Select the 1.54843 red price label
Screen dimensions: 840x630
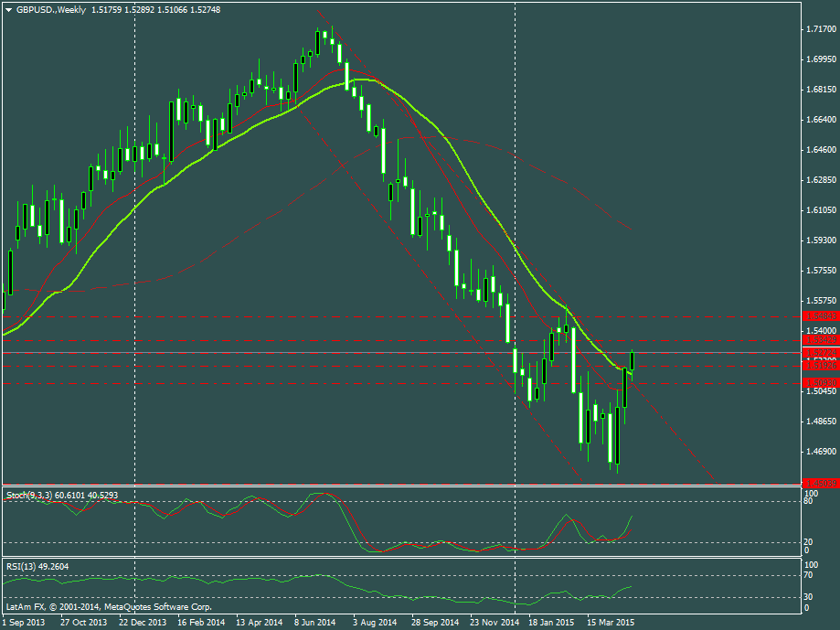pyautogui.click(x=820, y=315)
